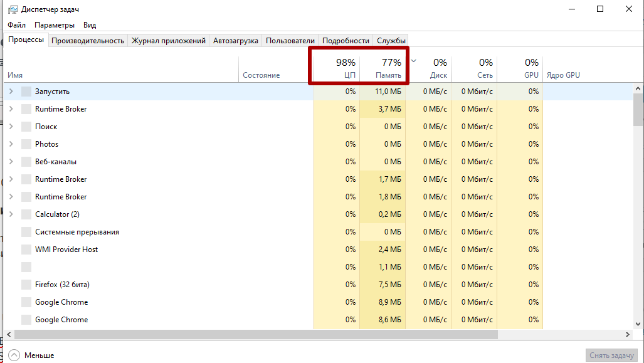Expand the Поиск process group

tap(11, 127)
